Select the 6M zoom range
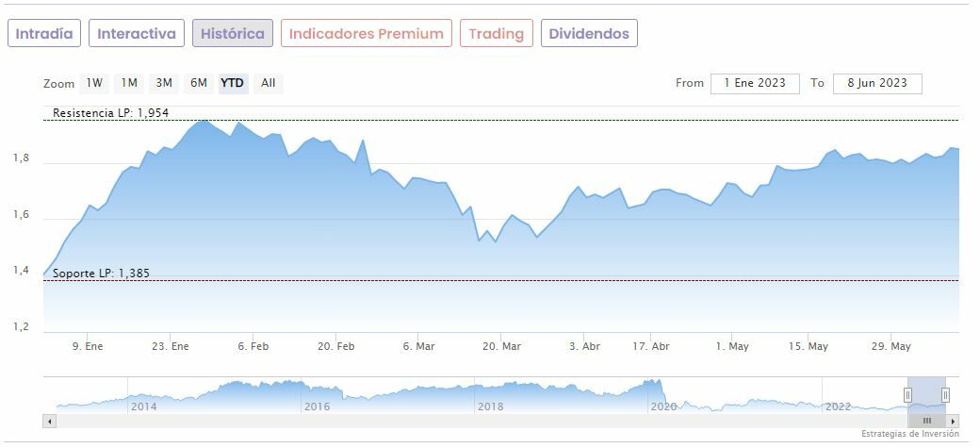This screenshot has width=980, height=448. point(198,83)
